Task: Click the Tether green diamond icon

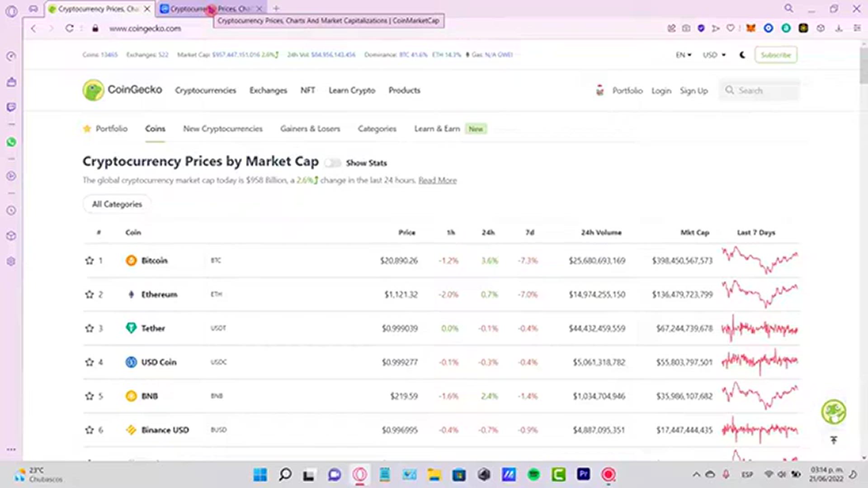Action: [131, 328]
